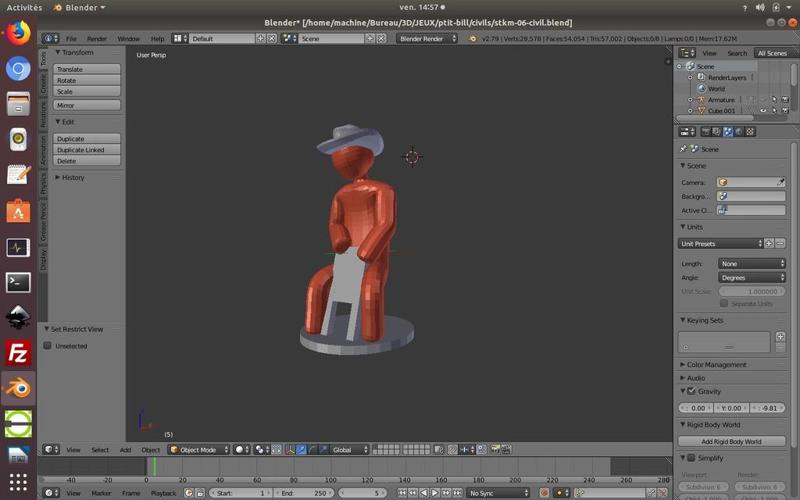Toggle the Gravity checkbox
This screenshot has width=800, height=500.
[691, 391]
